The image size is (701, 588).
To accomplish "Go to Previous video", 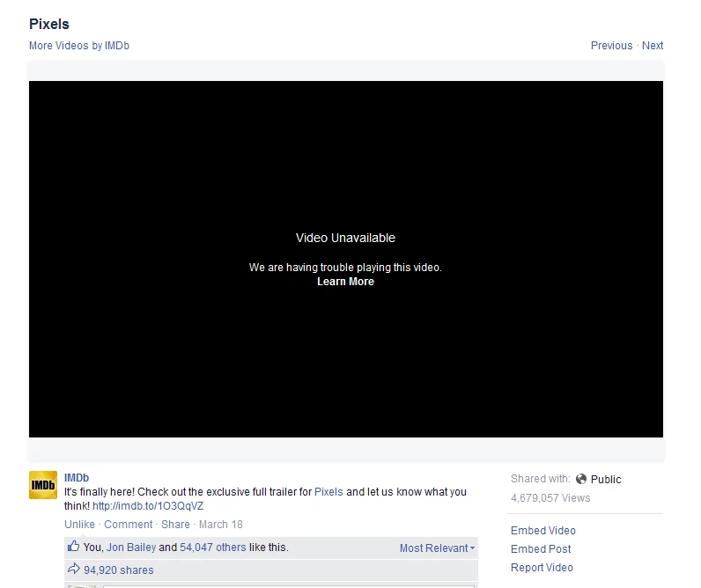I will 611,46.
